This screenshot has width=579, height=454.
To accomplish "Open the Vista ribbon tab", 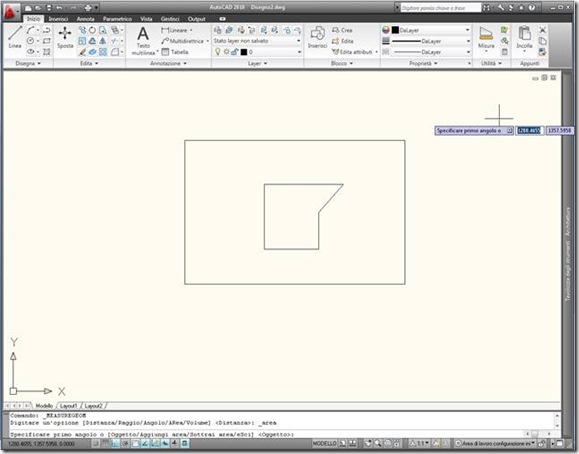I will (x=146, y=18).
